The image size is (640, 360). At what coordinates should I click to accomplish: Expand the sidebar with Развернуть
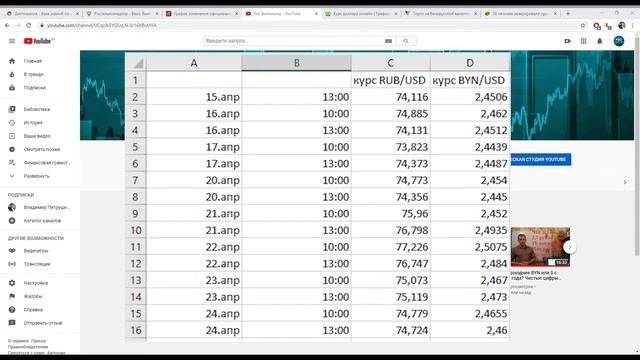tap(36, 176)
